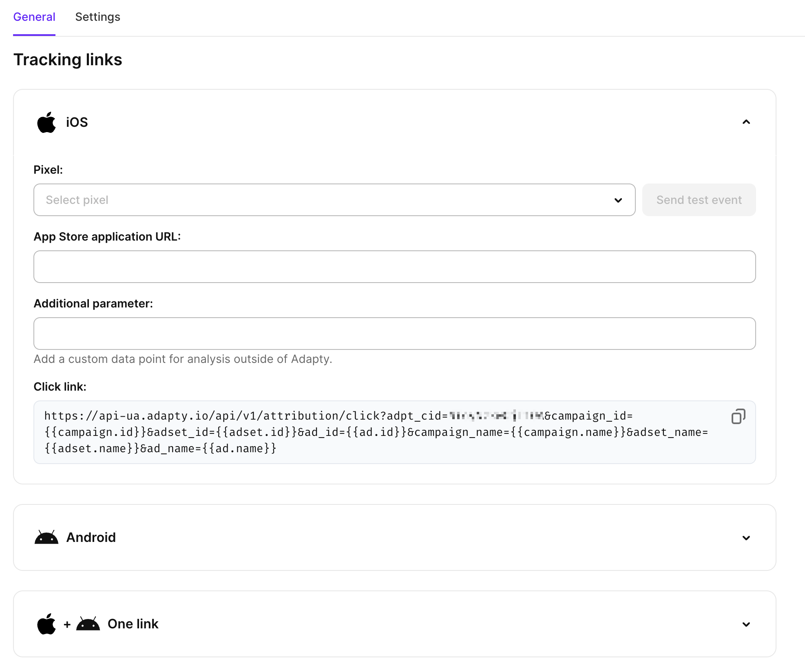This screenshot has height=672, width=805.
Task: Click the Android robot icon
Action: (46, 537)
